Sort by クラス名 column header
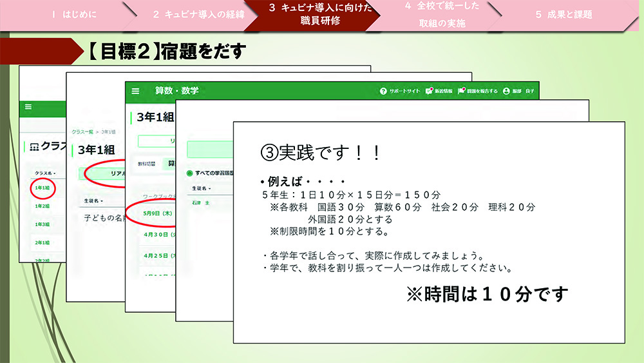Image resolution: width=644 pixels, height=363 pixels. pos(45,173)
